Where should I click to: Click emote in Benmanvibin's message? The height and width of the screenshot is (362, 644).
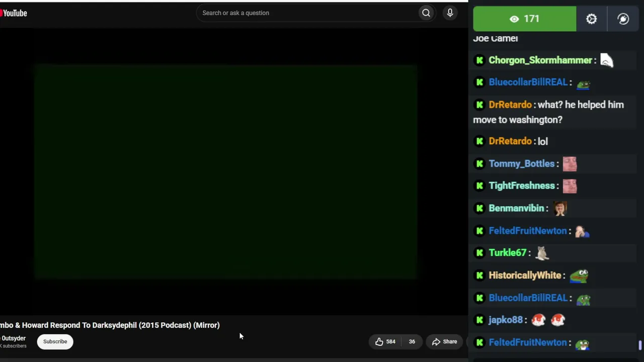[x=560, y=208]
